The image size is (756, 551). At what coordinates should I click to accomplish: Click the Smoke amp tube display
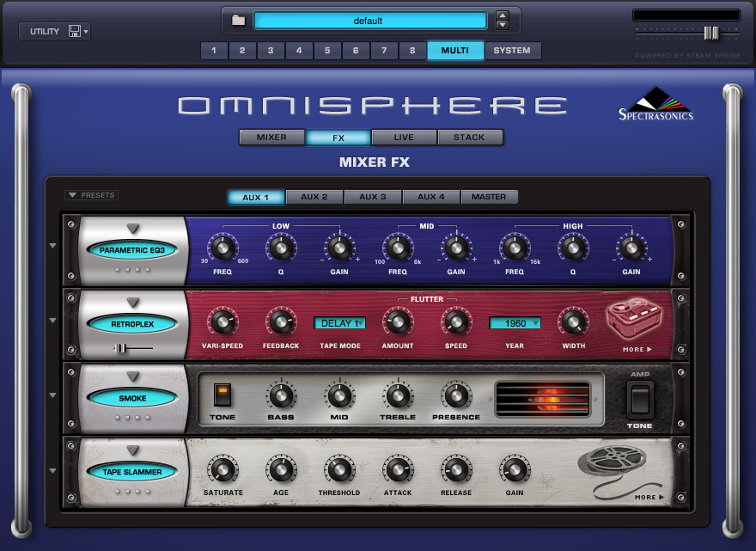click(x=542, y=399)
